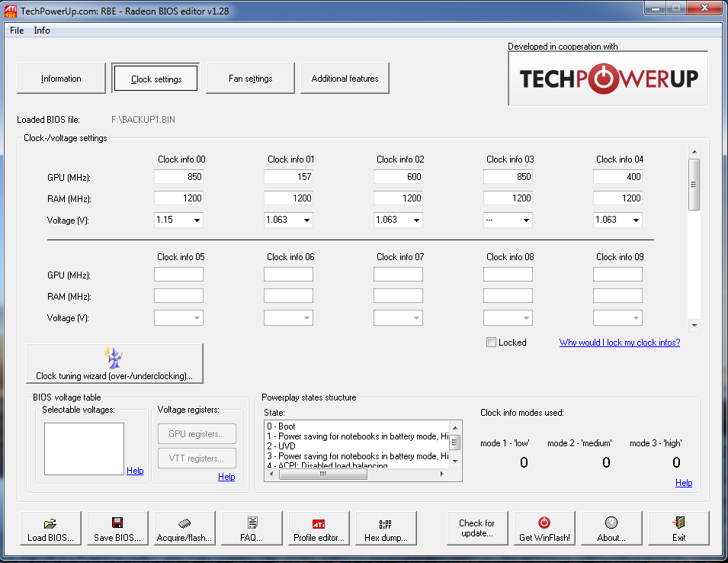Switch to the Information tab
728x563 pixels.
[x=61, y=79]
